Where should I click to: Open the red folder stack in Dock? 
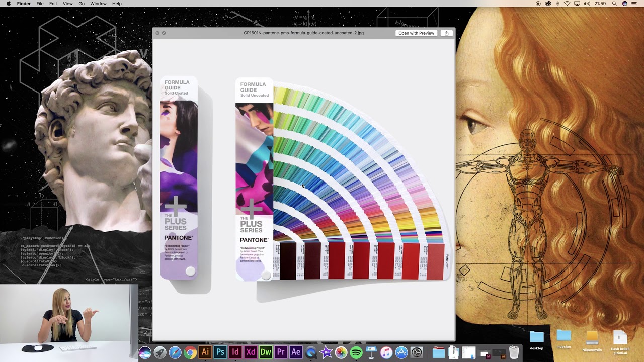click(439, 352)
